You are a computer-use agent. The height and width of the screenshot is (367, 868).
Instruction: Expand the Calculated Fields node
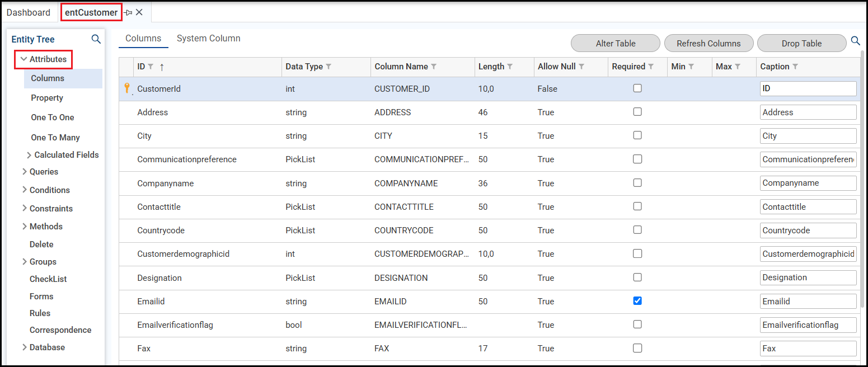(29, 155)
